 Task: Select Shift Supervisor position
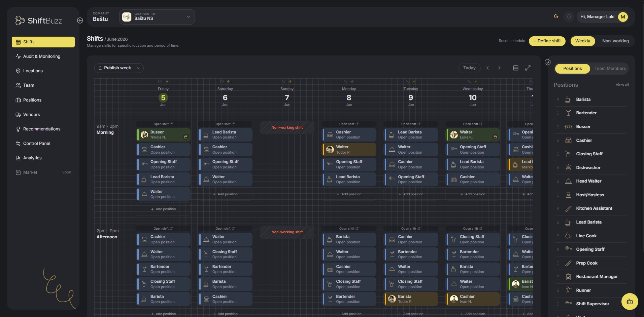(591, 304)
